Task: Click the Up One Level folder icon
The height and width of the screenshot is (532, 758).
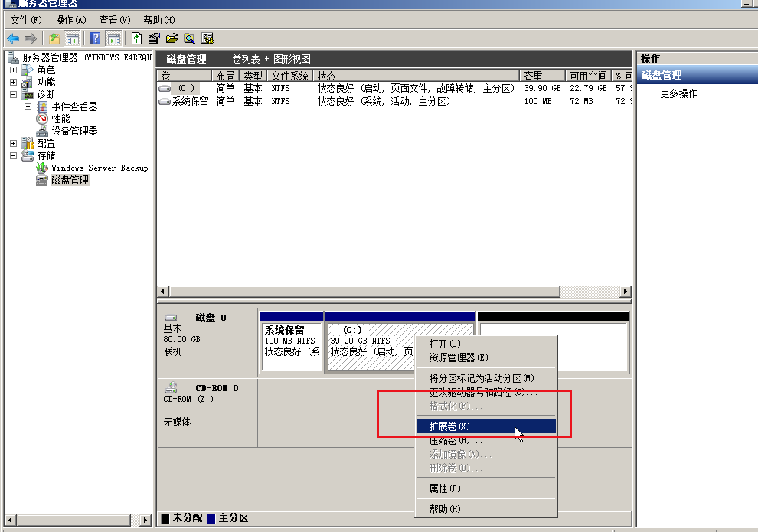Action: coord(54,38)
